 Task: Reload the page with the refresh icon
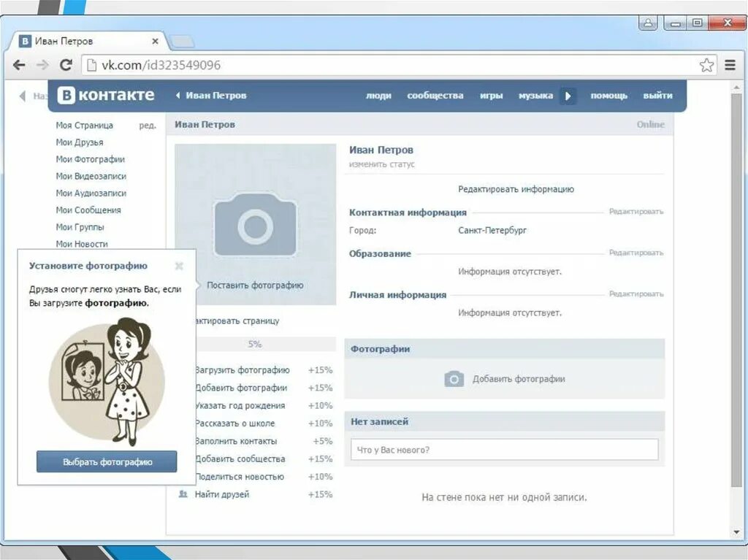[66, 65]
